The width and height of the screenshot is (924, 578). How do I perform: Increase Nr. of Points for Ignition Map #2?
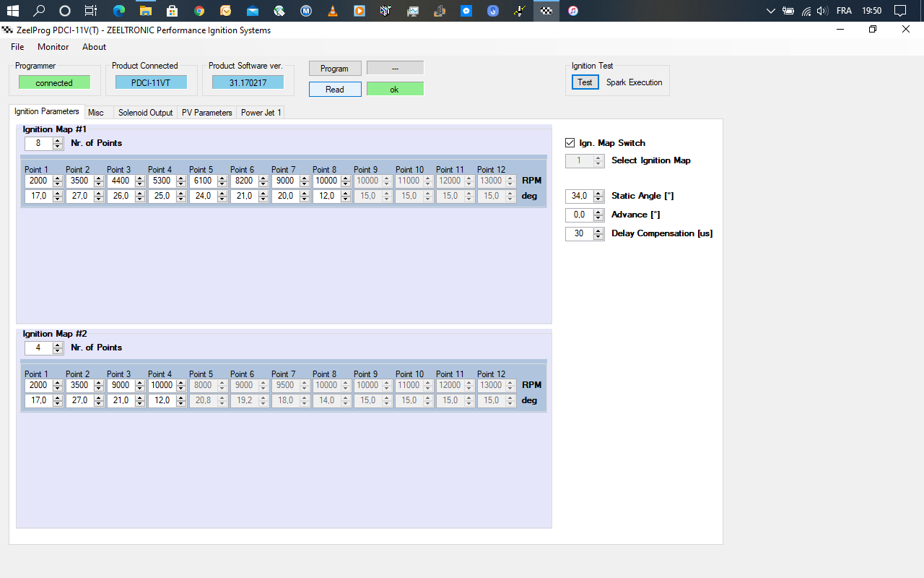(x=58, y=345)
